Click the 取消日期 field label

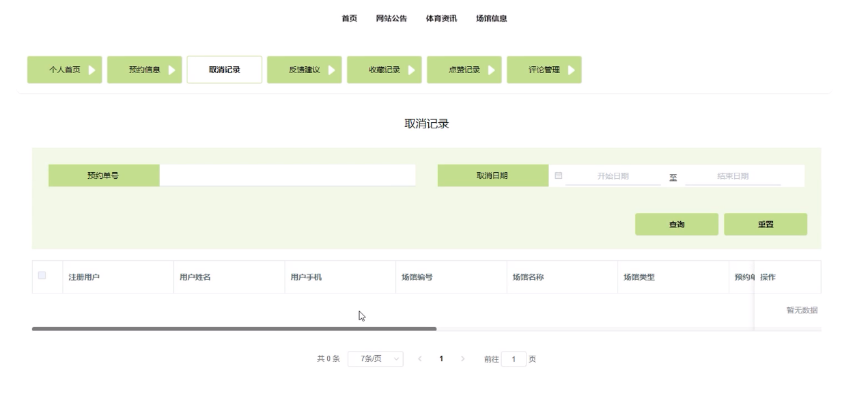(492, 175)
